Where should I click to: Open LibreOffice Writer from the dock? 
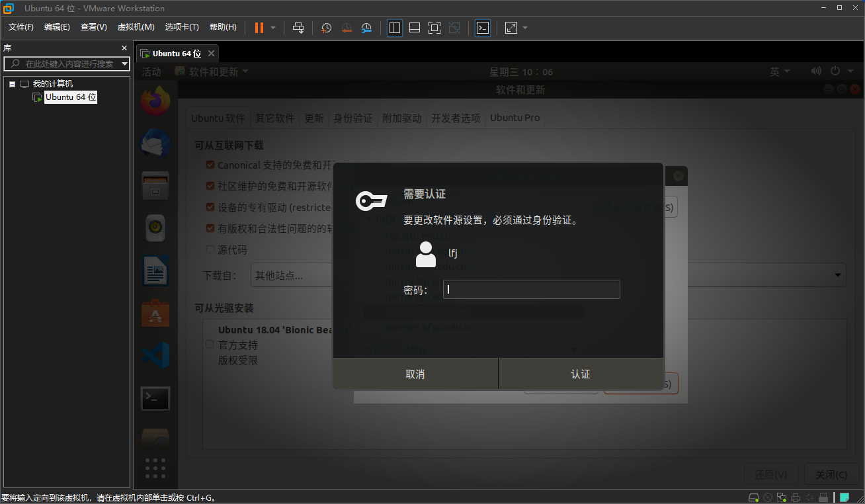coord(155,271)
